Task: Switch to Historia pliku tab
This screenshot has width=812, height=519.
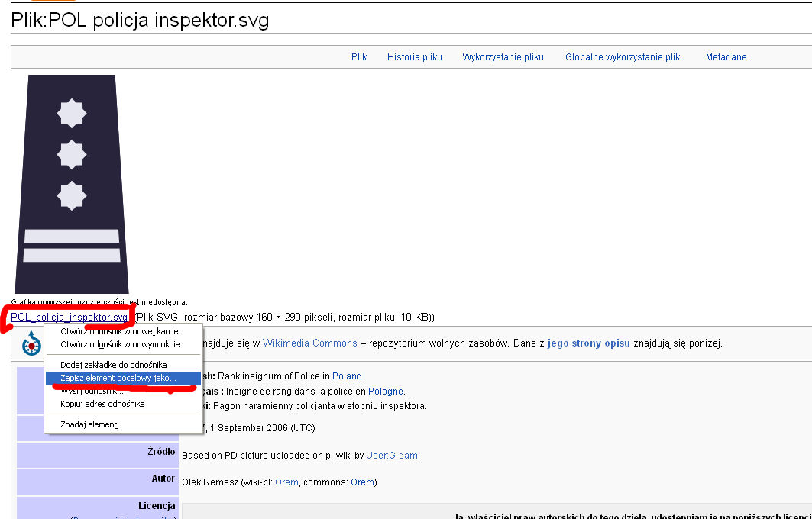Action: pos(414,57)
